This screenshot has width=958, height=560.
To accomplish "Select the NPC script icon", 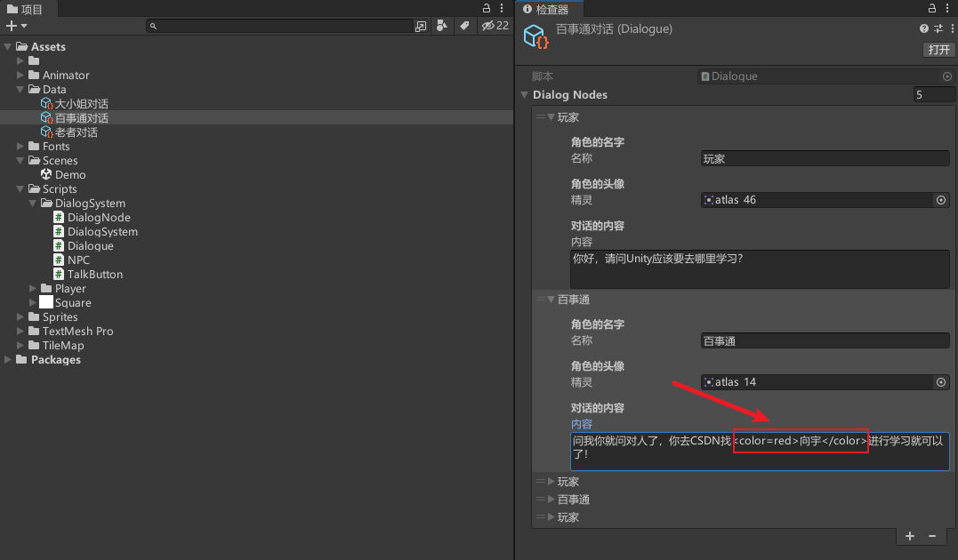I will 59,260.
